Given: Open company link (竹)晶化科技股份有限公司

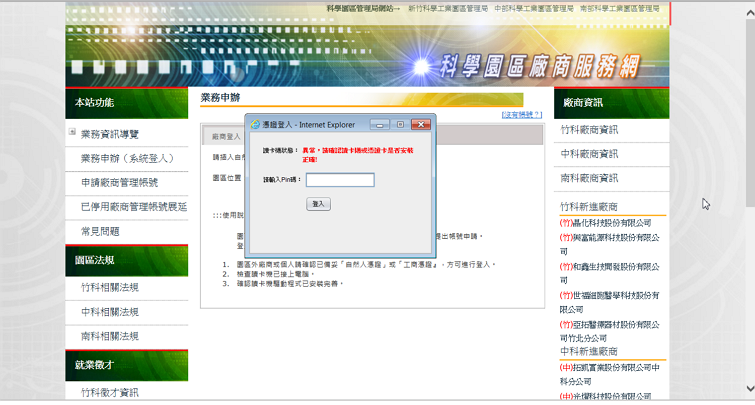Looking at the screenshot, I should point(605,223).
